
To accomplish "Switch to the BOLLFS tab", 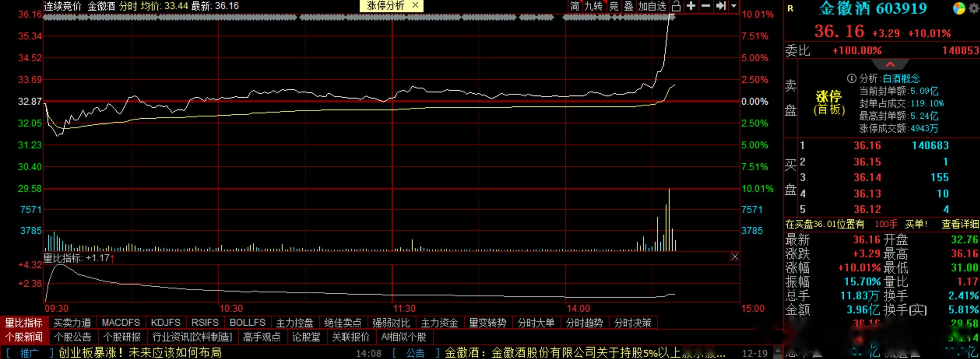I will point(247,323).
